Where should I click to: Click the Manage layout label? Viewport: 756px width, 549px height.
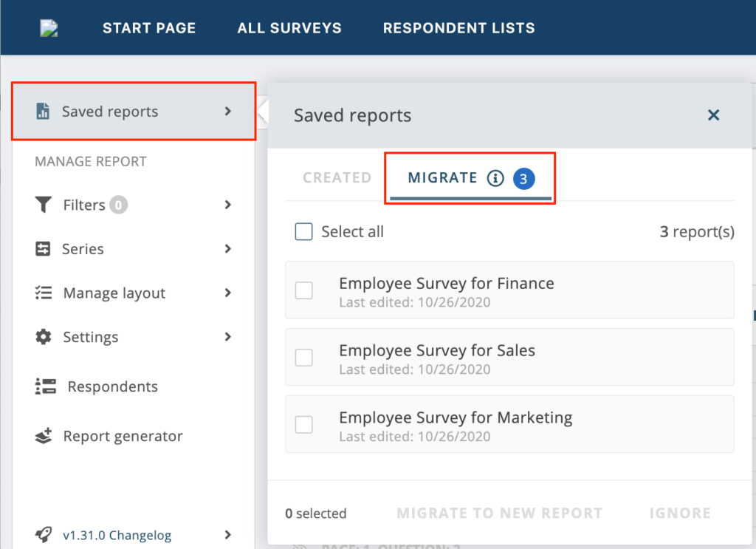[114, 293]
